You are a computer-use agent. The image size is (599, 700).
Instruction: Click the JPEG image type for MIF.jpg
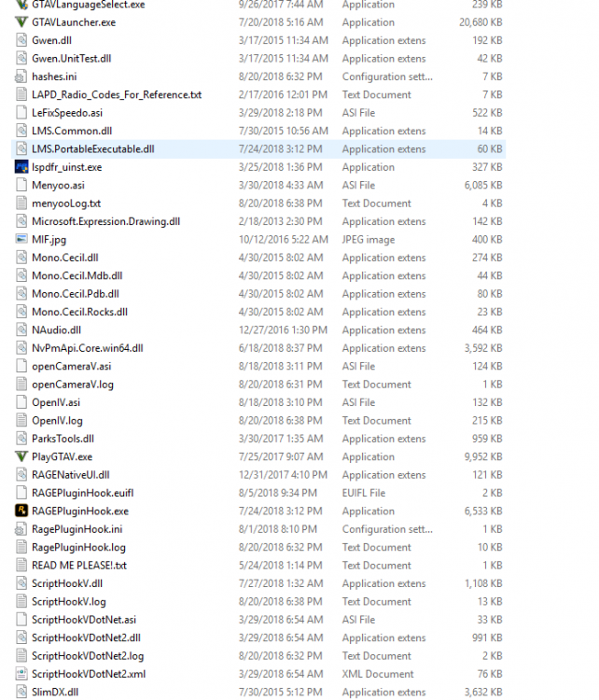[369, 239]
